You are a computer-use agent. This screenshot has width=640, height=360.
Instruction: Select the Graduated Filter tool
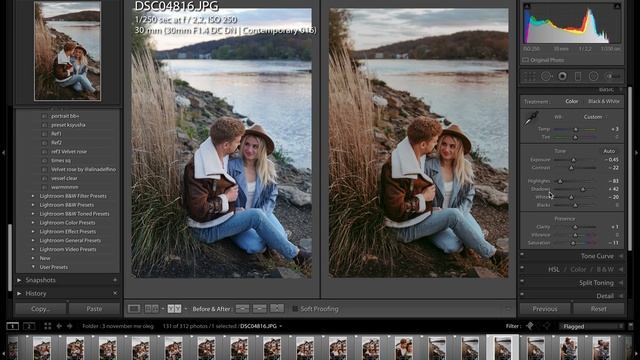pyautogui.click(x=578, y=76)
